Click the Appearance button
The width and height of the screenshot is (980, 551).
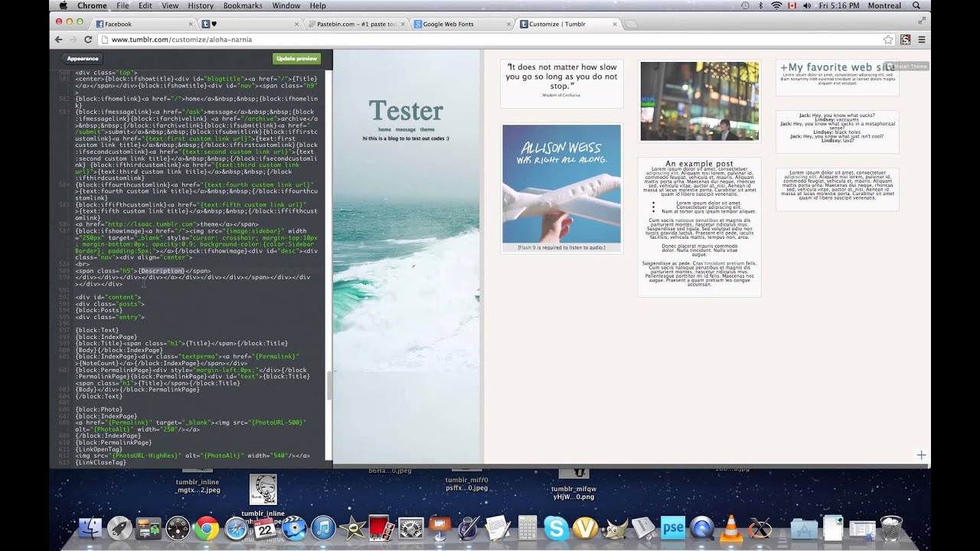83,58
